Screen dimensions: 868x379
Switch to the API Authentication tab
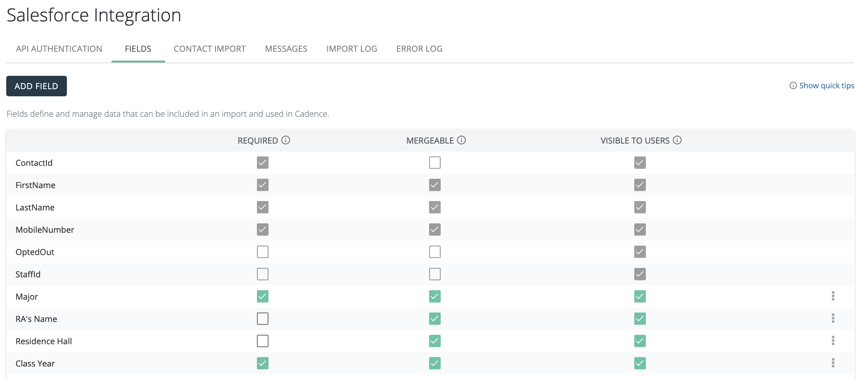point(59,49)
